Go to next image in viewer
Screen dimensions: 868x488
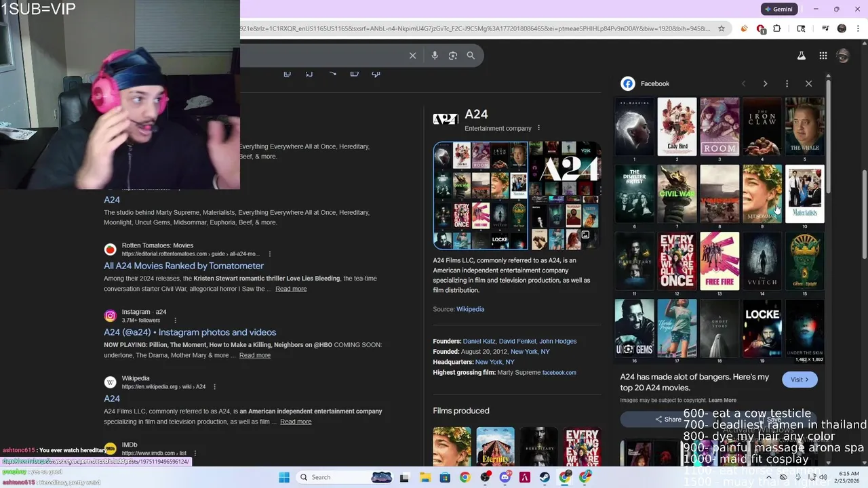[765, 83]
